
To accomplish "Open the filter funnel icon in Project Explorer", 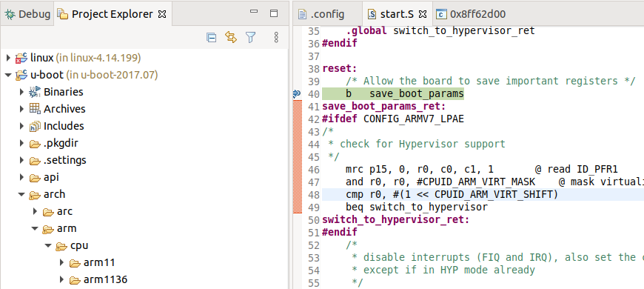I will (250, 38).
